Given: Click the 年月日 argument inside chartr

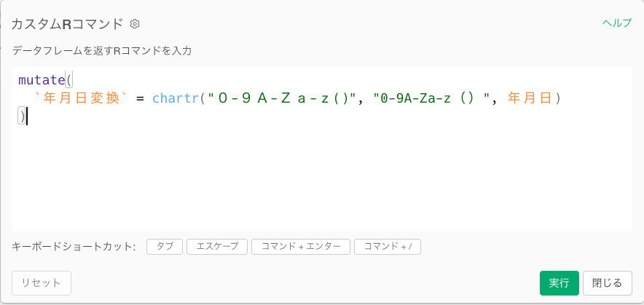Looking at the screenshot, I should (x=530, y=98).
